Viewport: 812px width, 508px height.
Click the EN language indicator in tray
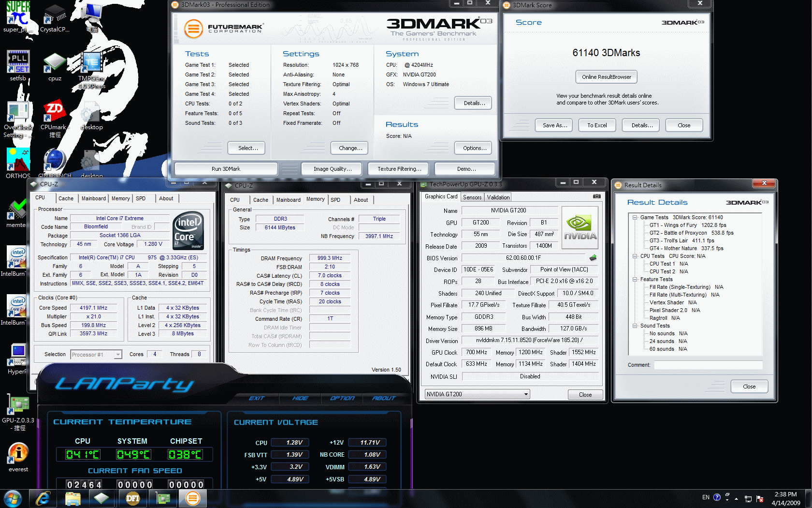pyautogui.click(x=706, y=497)
